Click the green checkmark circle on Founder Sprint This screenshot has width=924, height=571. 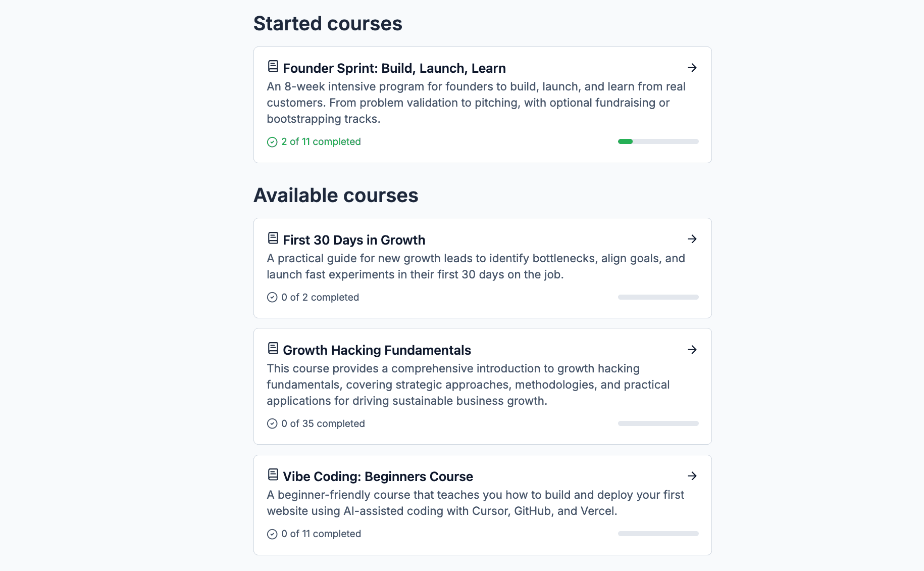coord(272,142)
